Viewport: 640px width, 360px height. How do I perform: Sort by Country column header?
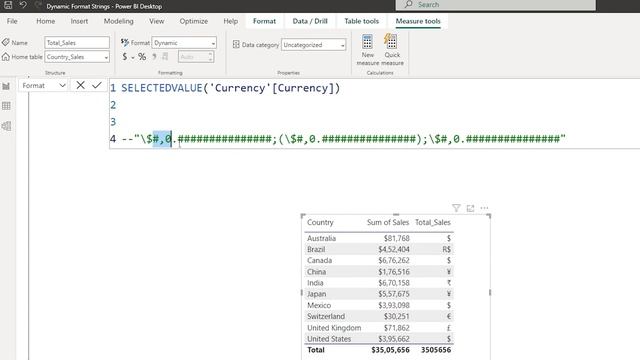pos(320,222)
